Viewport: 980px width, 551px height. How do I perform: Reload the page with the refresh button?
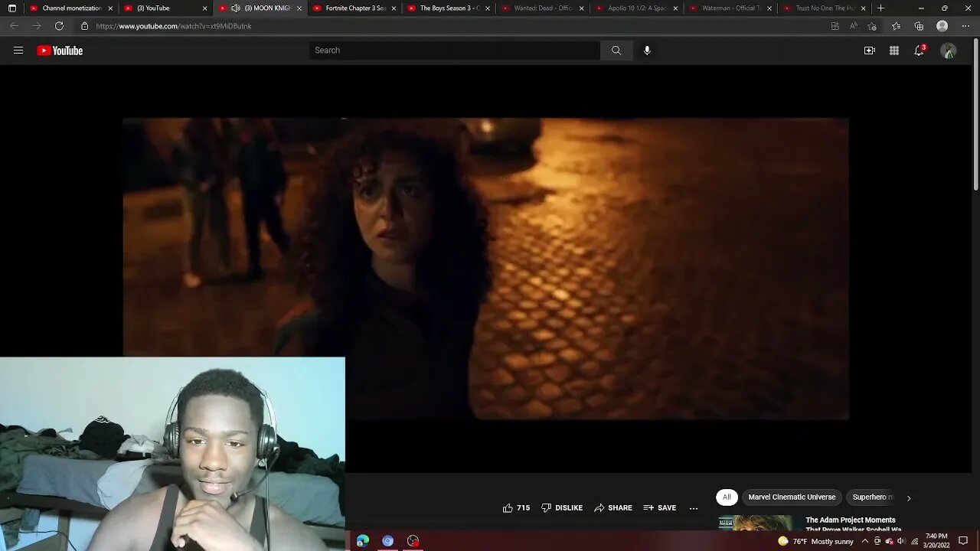click(x=59, y=26)
